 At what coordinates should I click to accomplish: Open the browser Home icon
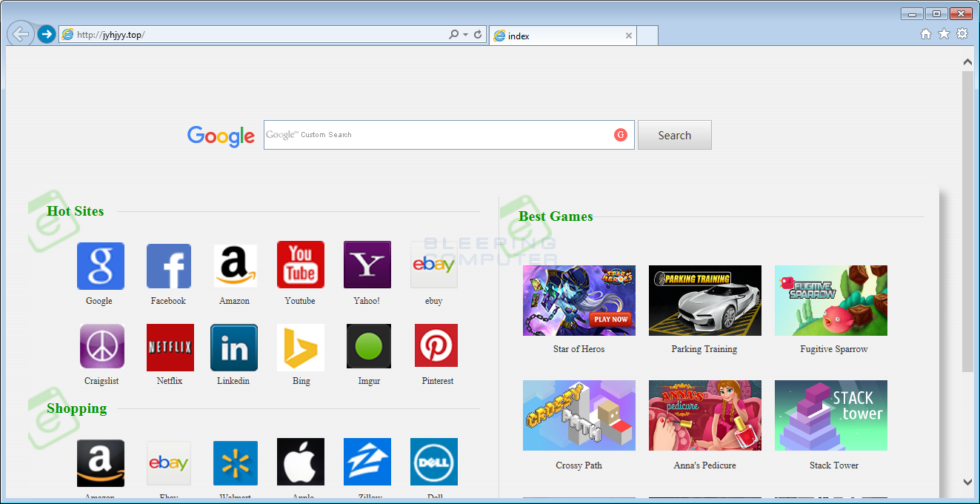pyautogui.click(x=926, y=33)
